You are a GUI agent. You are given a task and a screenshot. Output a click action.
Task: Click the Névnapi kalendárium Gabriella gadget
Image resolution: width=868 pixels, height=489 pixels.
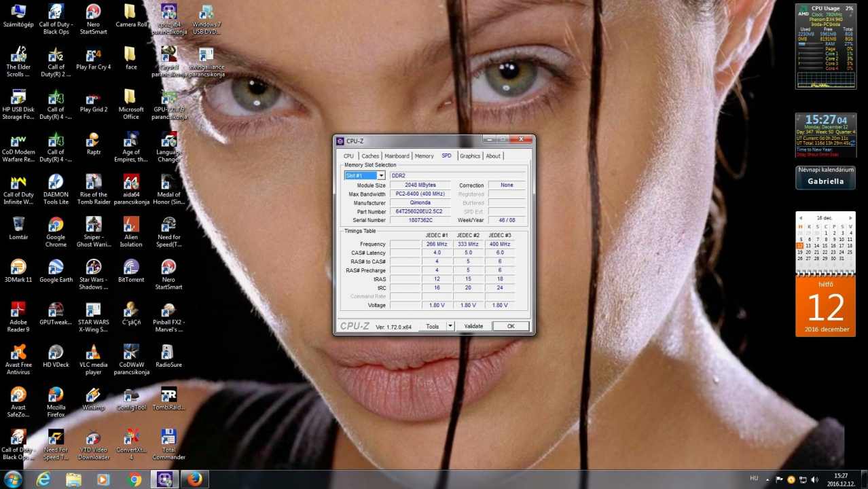coord(825,177)
